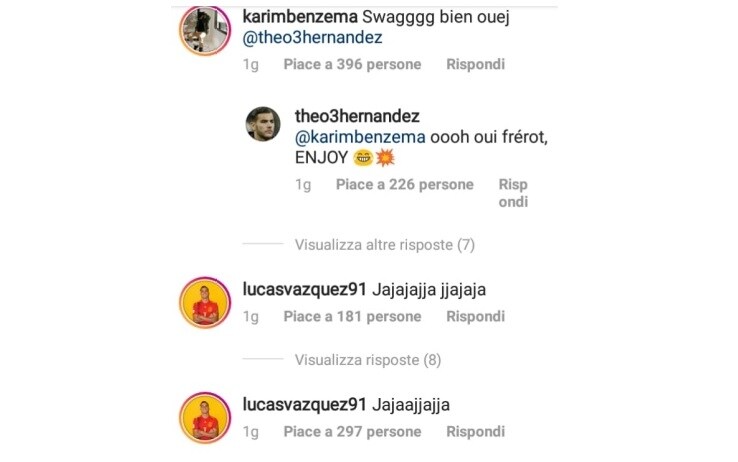Open the @karimbenzema mention link
The height and width of the screenshot is (462, 738).
point(360,137)
